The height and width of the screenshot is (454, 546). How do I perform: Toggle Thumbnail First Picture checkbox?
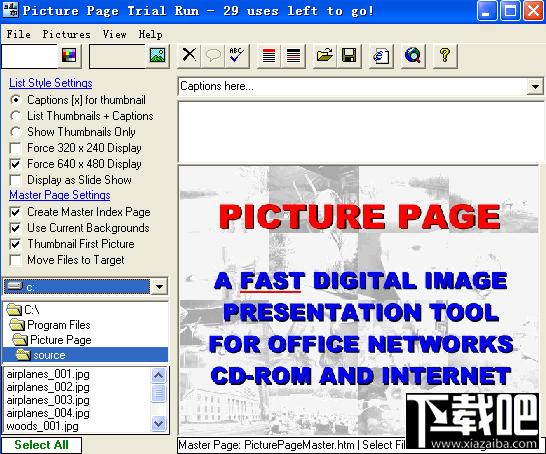click(x=15, y=244)
